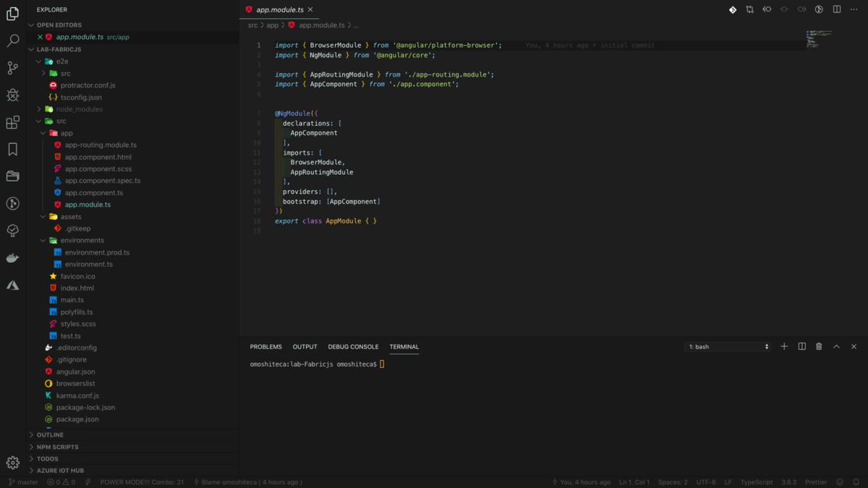
Task: Open angular.json in the explorer
Action: pos(75,372)
